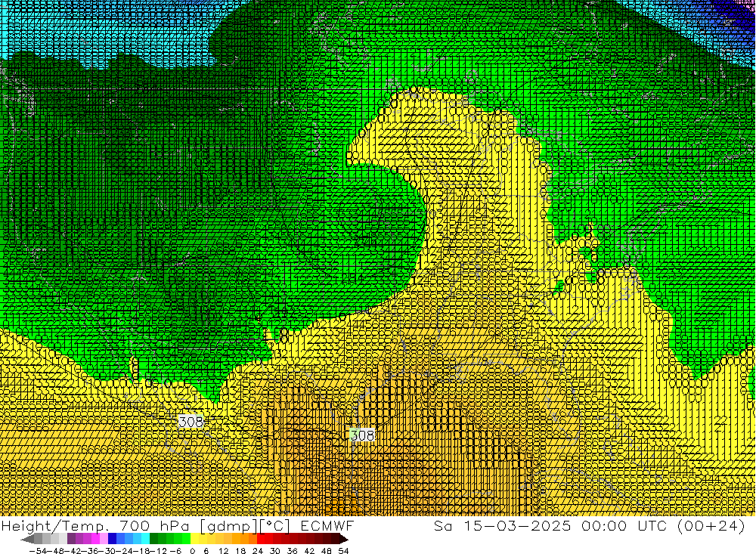Click the positive '36' legend value
The width and height of the screenshot is (756, 554).
click(292, 551)
